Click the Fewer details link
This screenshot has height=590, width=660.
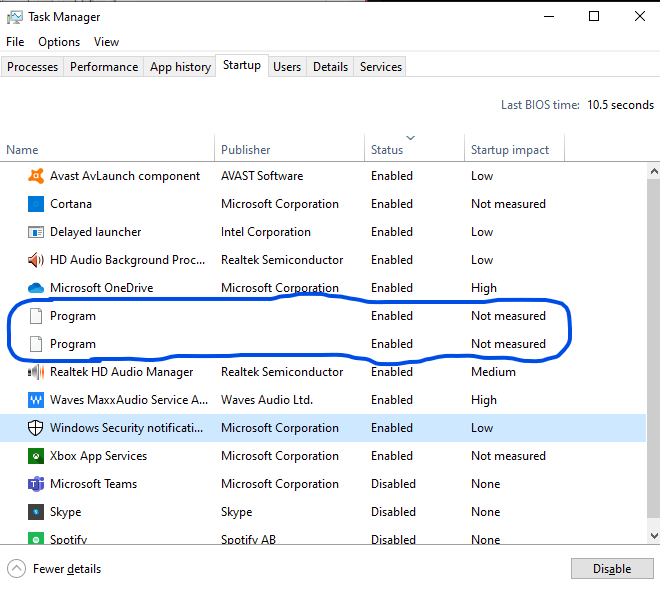tap(67, 569)
